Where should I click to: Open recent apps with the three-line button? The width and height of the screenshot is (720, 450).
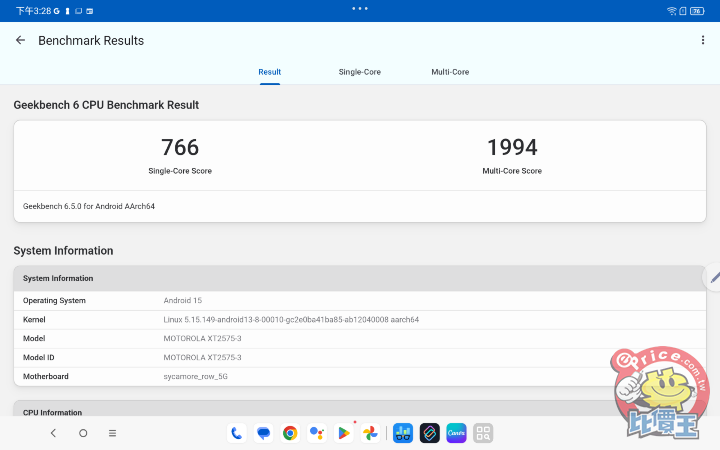[x=112, y=433]
